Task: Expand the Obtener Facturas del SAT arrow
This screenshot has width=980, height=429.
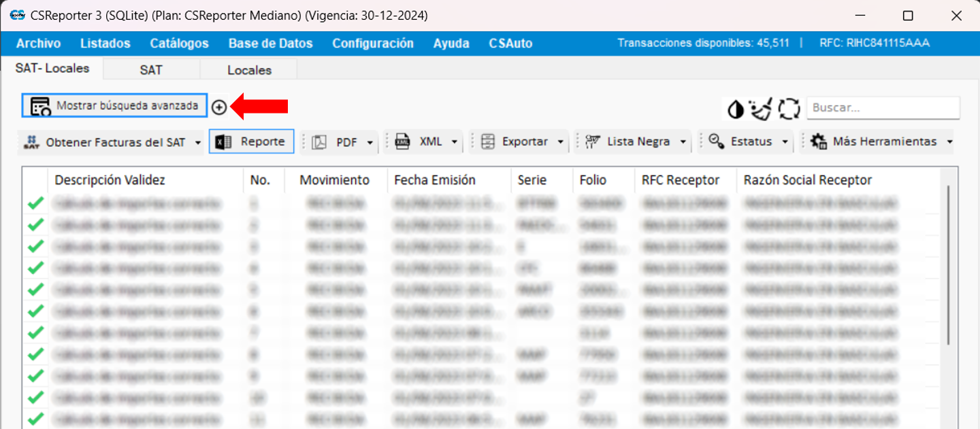Action: tap(198, 142)
